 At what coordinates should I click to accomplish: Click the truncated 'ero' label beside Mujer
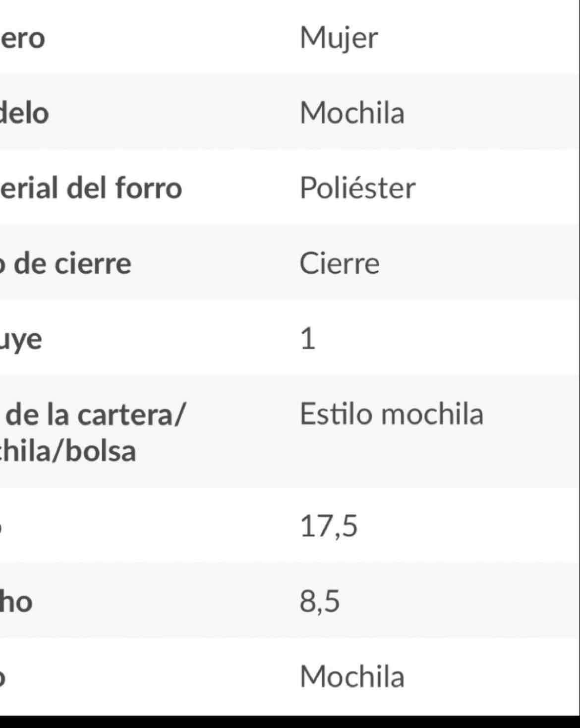point(22,39)
